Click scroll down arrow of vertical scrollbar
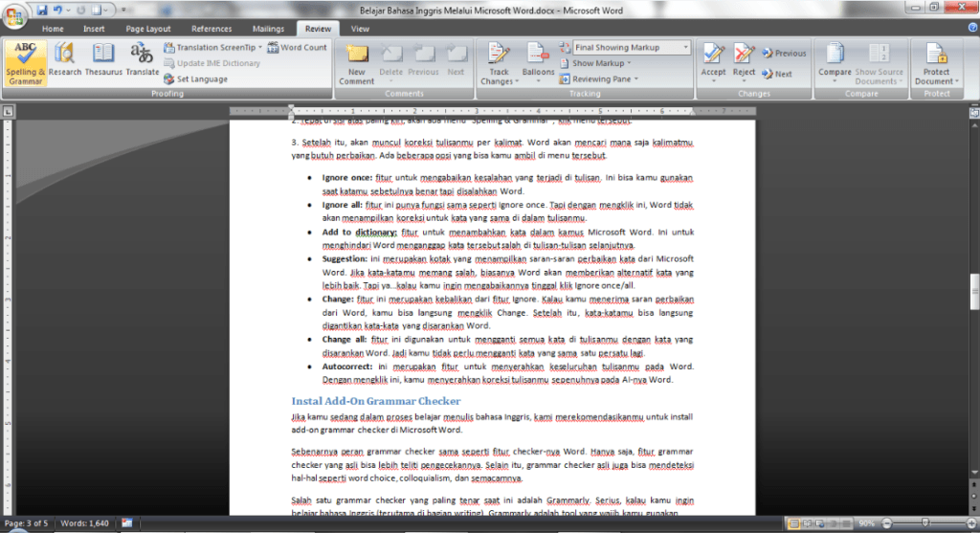The width and height of the screenshot is (980, 533). click(x=973, y=473)
